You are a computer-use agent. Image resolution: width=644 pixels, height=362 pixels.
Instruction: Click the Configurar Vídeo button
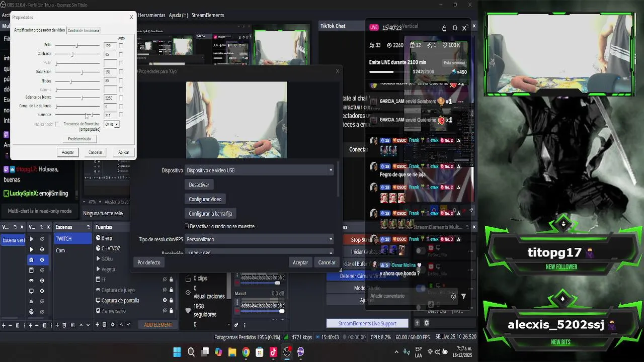(x=205, y=199)
